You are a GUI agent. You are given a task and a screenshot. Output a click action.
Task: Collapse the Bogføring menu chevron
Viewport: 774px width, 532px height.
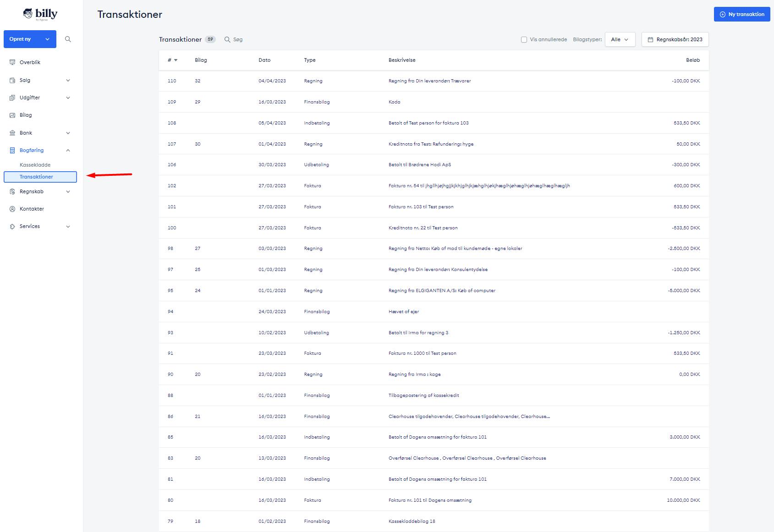(68, 150)
